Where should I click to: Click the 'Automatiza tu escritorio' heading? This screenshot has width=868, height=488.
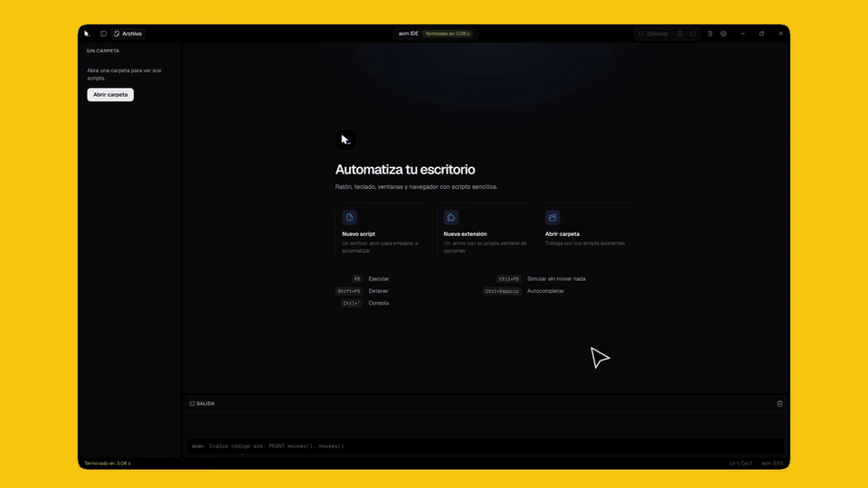(x=405, y=169)
